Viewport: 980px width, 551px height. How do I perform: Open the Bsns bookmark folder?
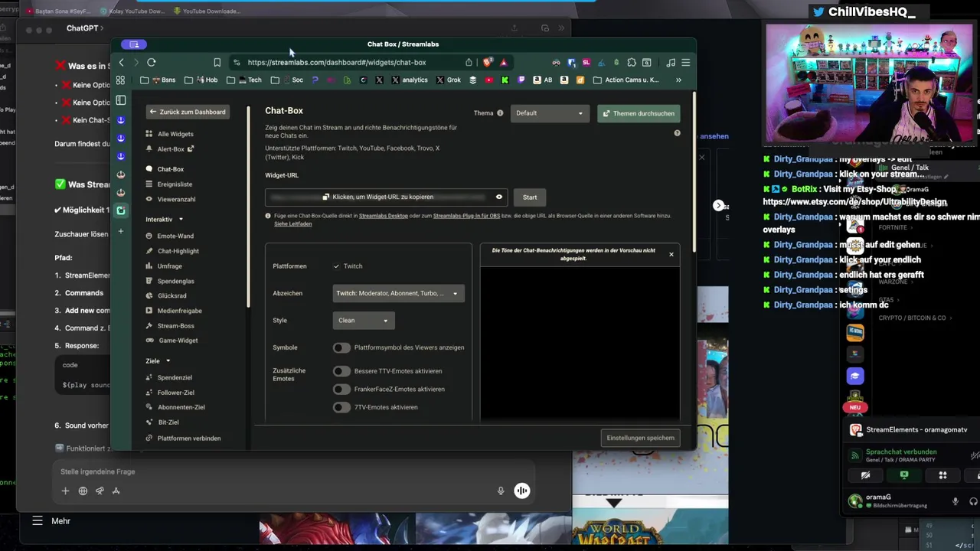click(x=158, y=80)
